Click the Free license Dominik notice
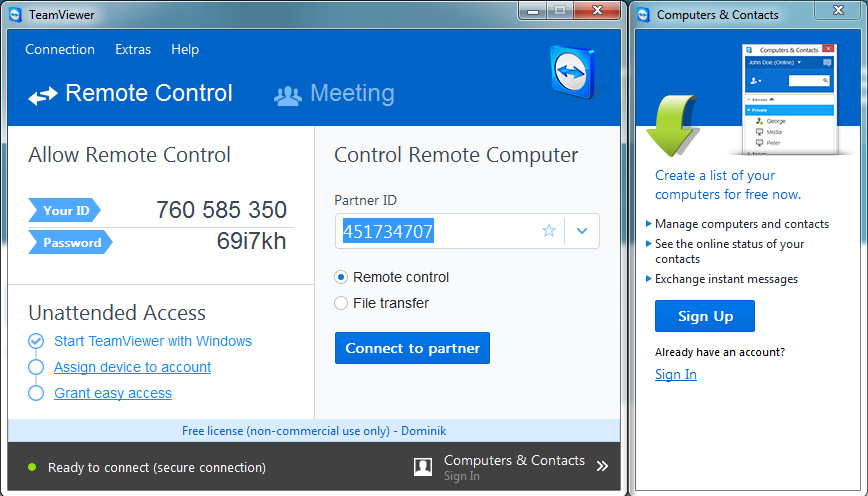 (314, 431)
